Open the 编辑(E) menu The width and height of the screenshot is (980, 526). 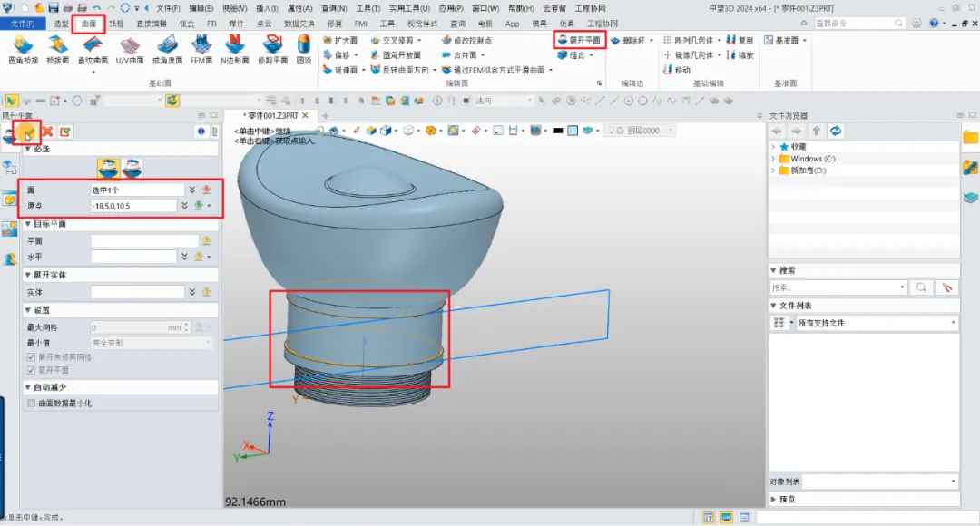click(201, 8)
